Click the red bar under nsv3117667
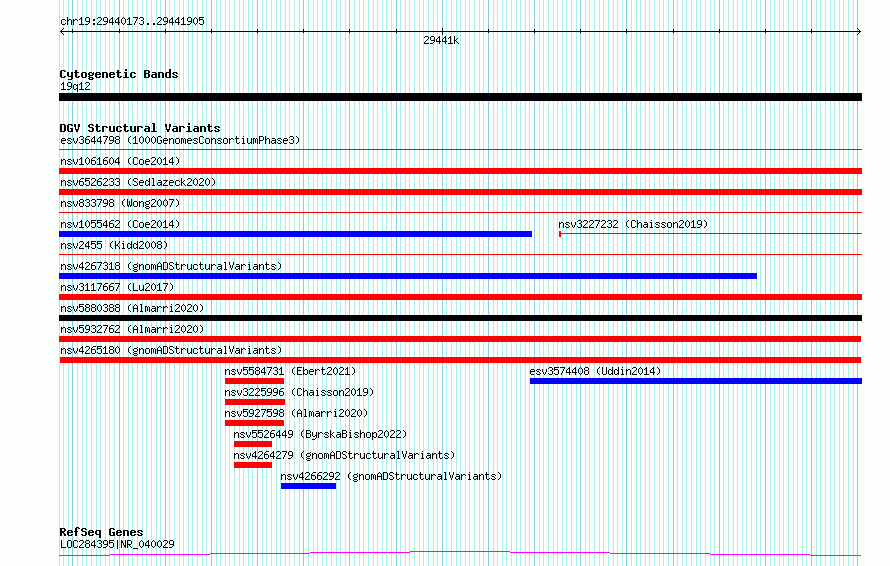Screen dimensions: 890x566 (460, 297)
